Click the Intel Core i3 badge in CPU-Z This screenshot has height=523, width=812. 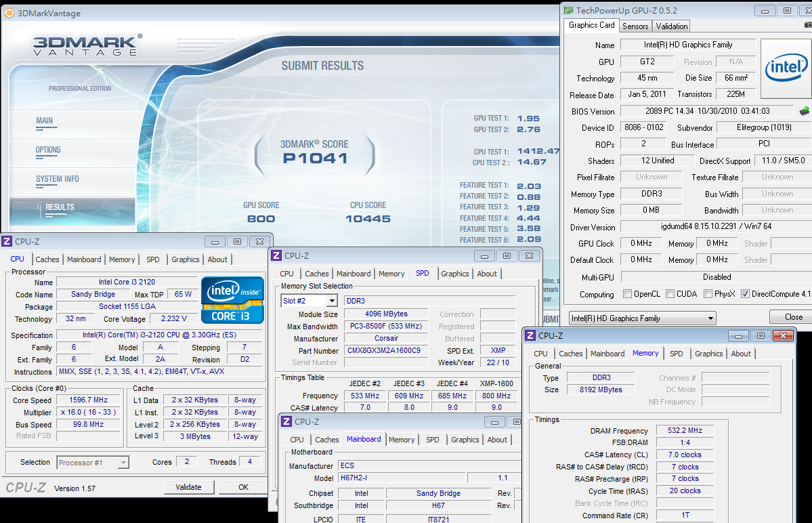coord(232,299)
